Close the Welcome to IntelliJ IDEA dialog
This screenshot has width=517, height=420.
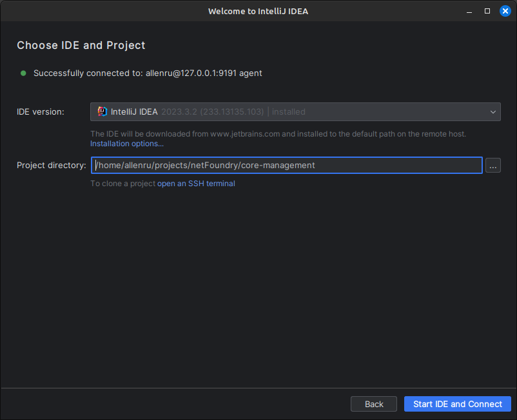point(505,11)
